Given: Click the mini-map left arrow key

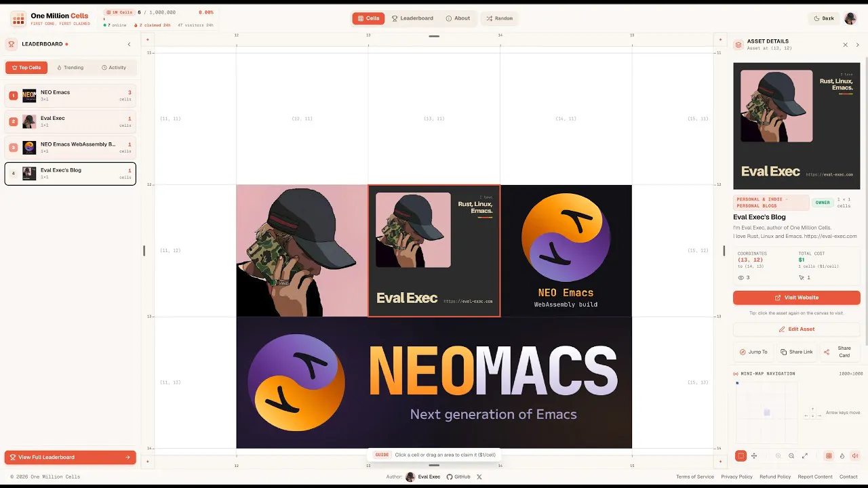Looking at the screenshot, I should coord(807,415).
